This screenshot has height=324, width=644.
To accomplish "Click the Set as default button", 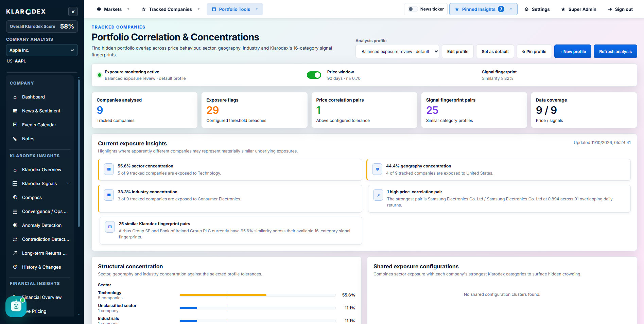I will click(x=495, y=52).
